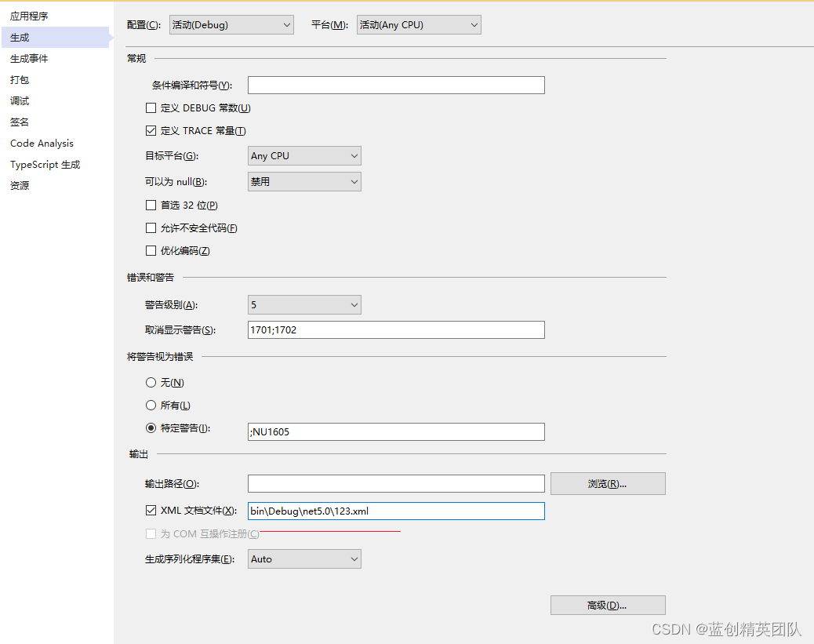Open the 签名 page

click(20, 122)
